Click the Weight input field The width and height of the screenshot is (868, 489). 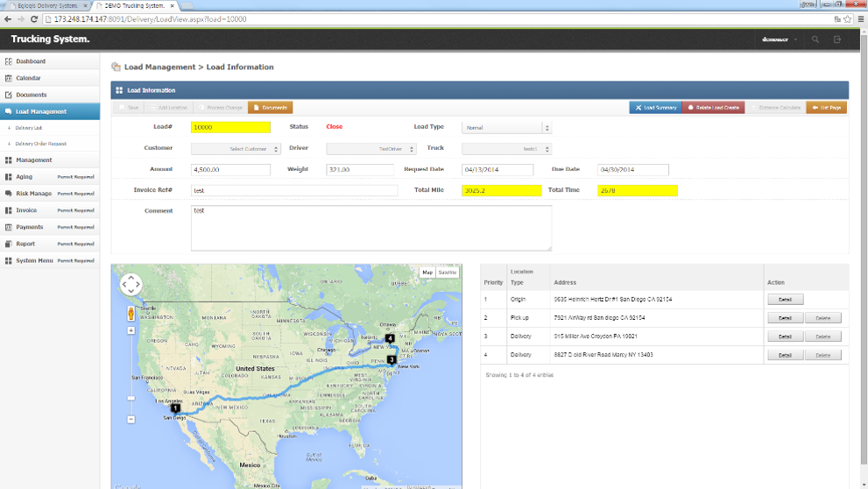360,169
